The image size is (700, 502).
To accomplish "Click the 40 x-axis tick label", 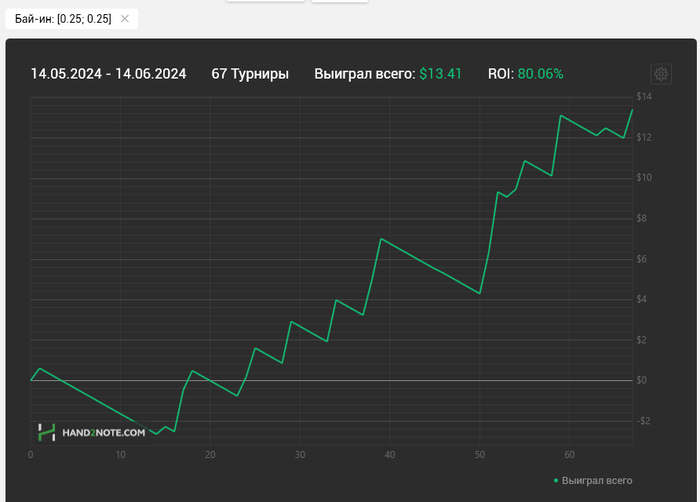I will click(390, 455).
